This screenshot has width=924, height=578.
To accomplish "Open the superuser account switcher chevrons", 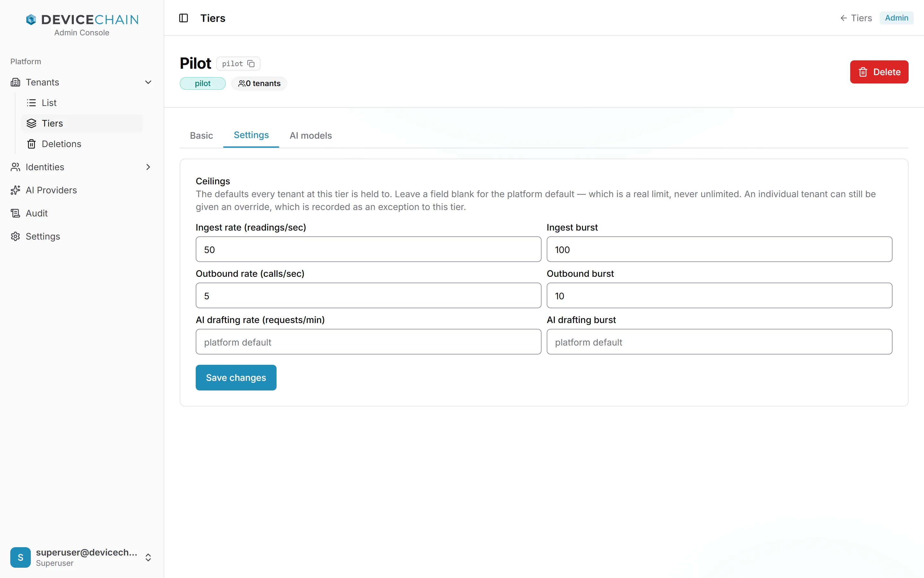I will tap(148, 557).
